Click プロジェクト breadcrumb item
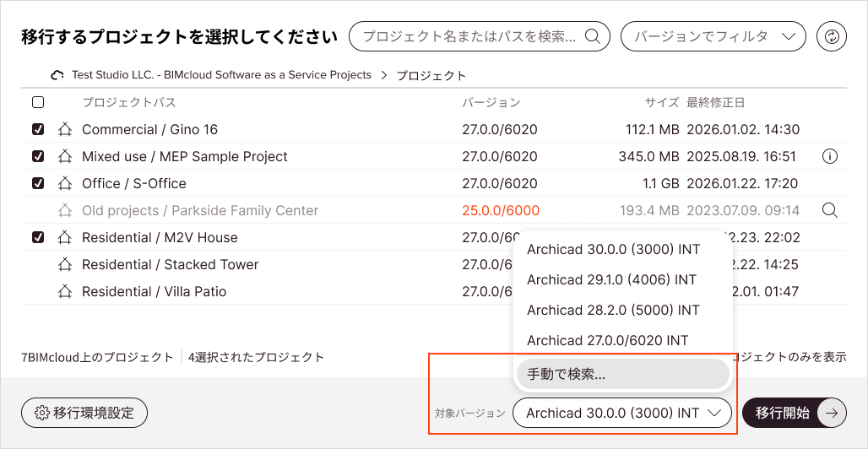This screenshot has width=868, height=449. click(x=431, y=75)
